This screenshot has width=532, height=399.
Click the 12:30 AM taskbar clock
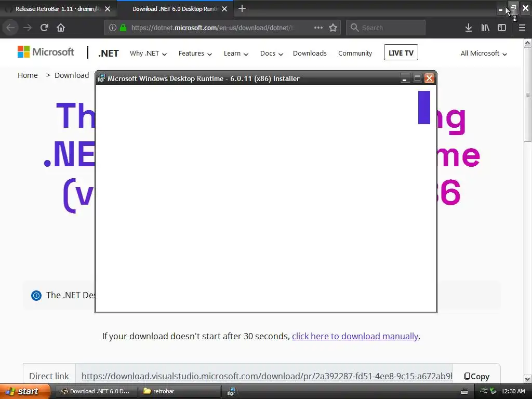pyautogui.click(x=513, y=391)
